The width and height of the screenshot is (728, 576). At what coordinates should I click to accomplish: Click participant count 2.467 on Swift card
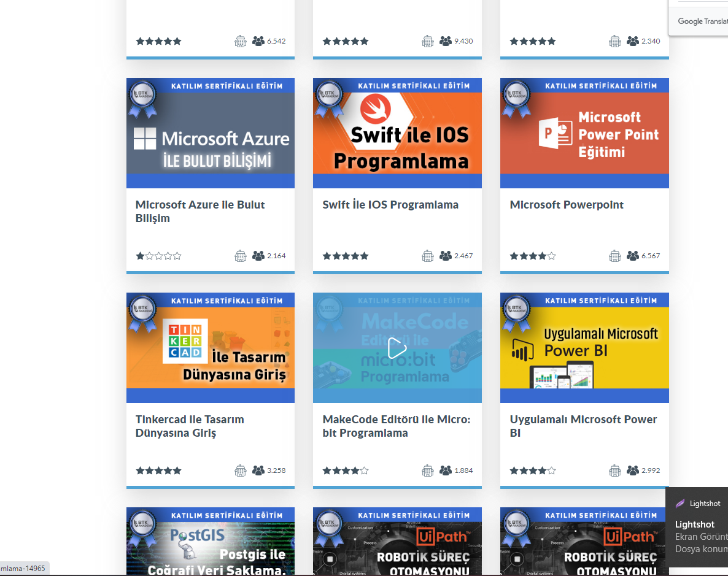(x=463, y=256)
